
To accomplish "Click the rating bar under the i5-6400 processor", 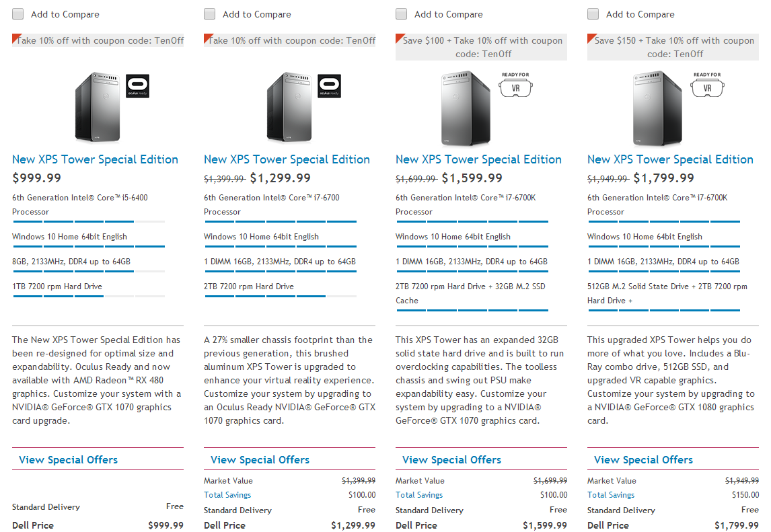I will point(88,221).
